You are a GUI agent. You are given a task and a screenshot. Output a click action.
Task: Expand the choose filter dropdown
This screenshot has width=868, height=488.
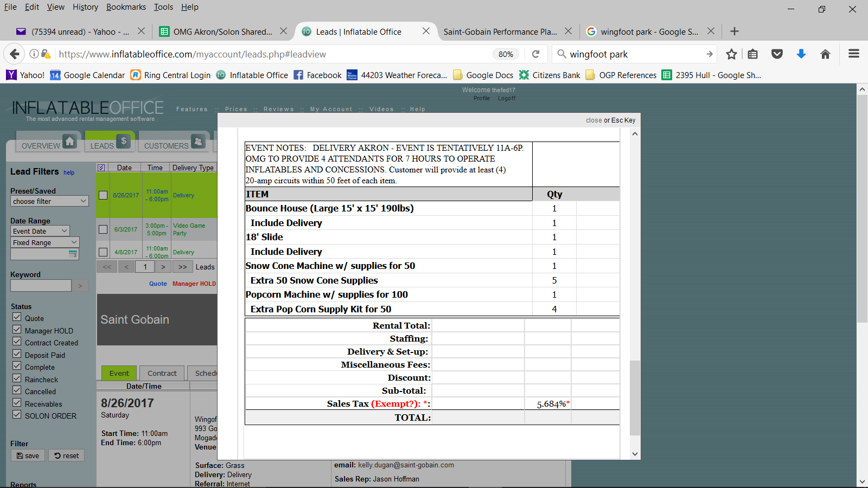49,201
